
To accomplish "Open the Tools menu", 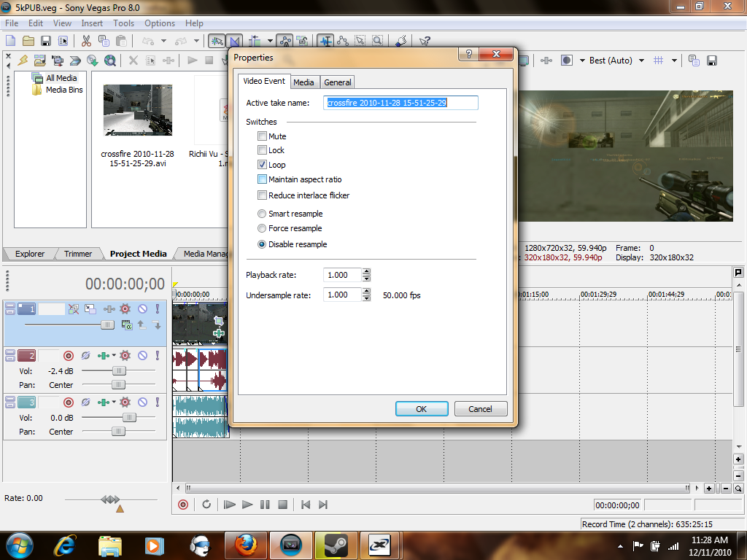I will tap(123, 23).
